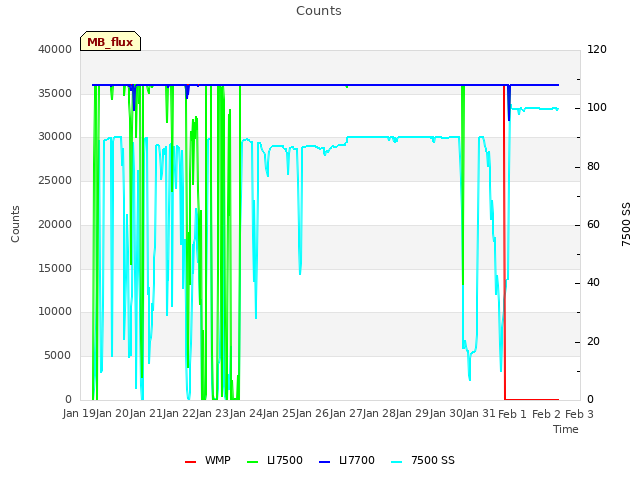
Task: Click the 35000 tick on left axis
Action: (55, 93)
